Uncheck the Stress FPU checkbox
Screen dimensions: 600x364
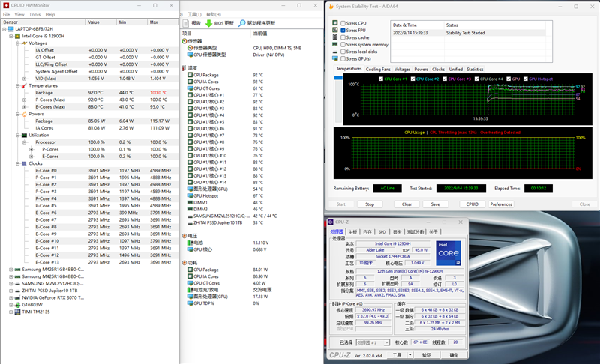click(x=343, y=31)
